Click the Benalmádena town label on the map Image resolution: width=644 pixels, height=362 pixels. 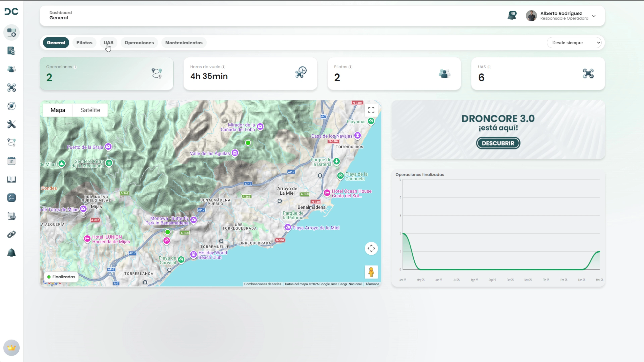(311, 207)
